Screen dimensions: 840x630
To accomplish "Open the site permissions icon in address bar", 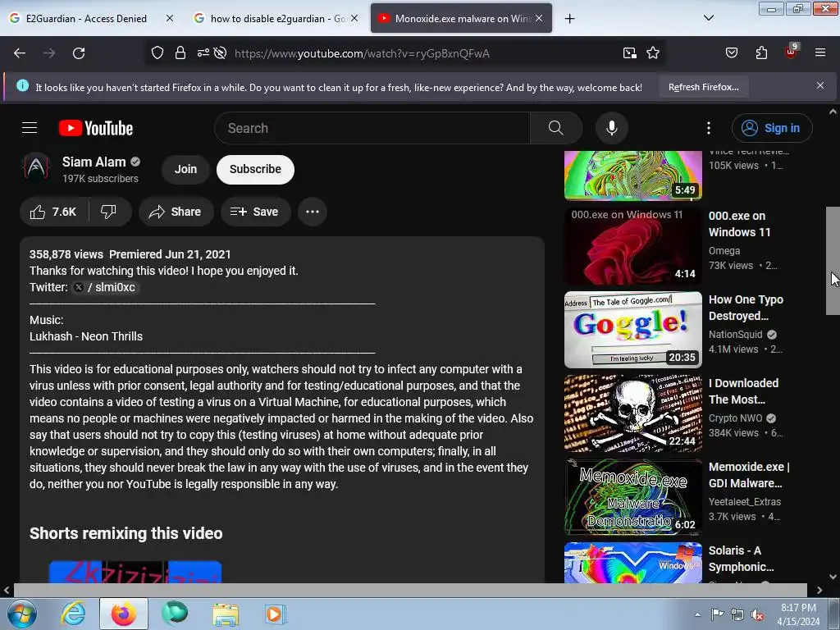I will pyautogui.click(x=203, y=53).
